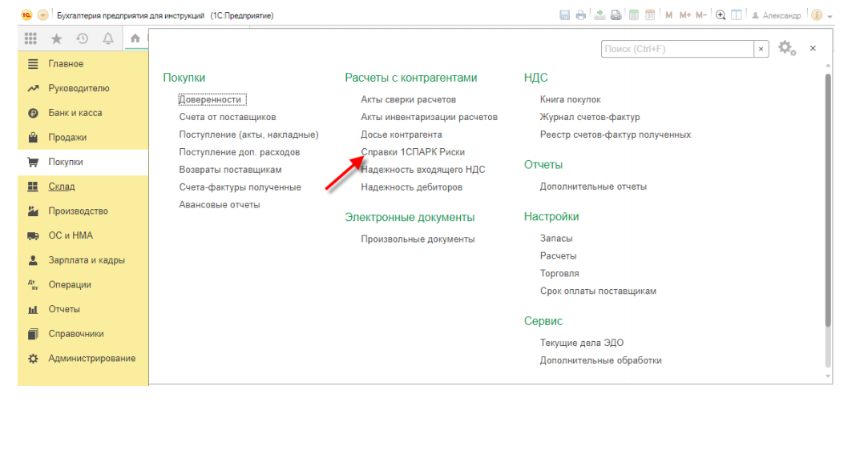Go to the Home page tab
Image resolution: width=868 pixels, height=450 pixels.
pyautogui.click(x=135, y=38)
